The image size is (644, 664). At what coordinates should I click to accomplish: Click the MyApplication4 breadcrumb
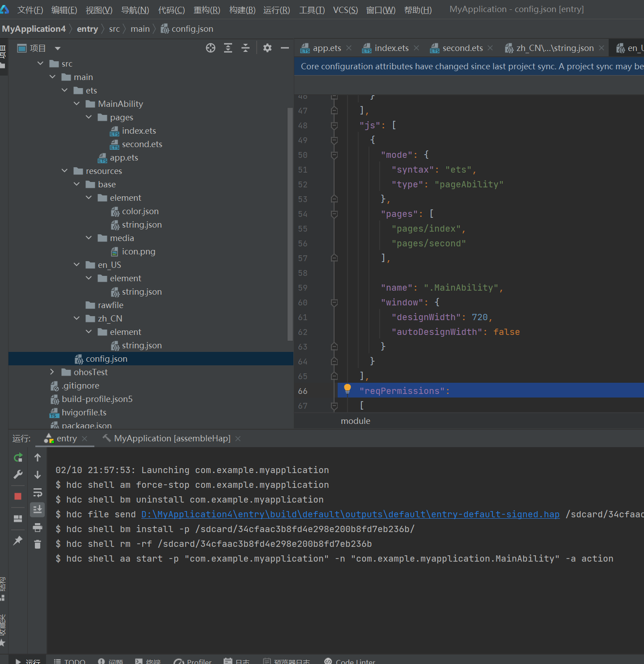click(x=34, y=29)
